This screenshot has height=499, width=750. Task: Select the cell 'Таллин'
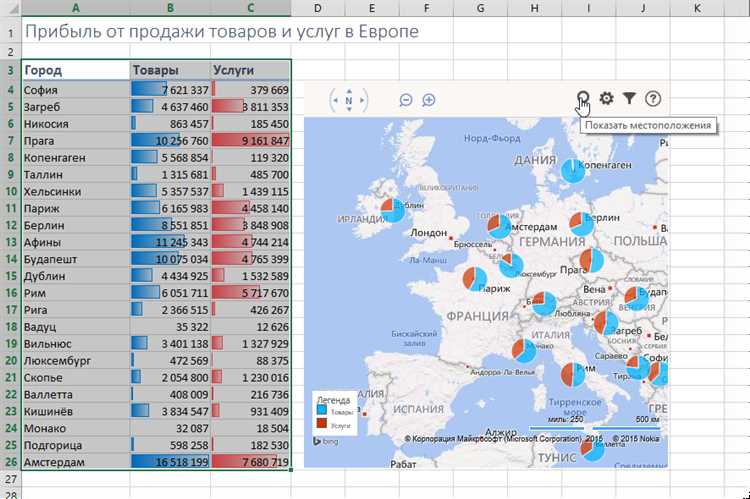(76, 175)
